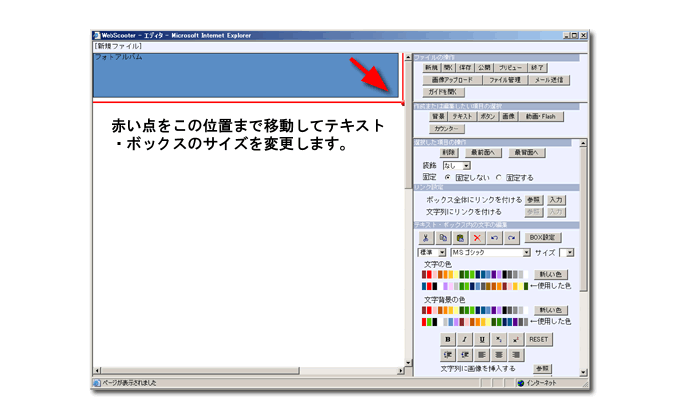The image size is (680, 420).
Task: Click 新しい色 button for 文字の色
Action: pyautogui.click(x=551, y=274)
